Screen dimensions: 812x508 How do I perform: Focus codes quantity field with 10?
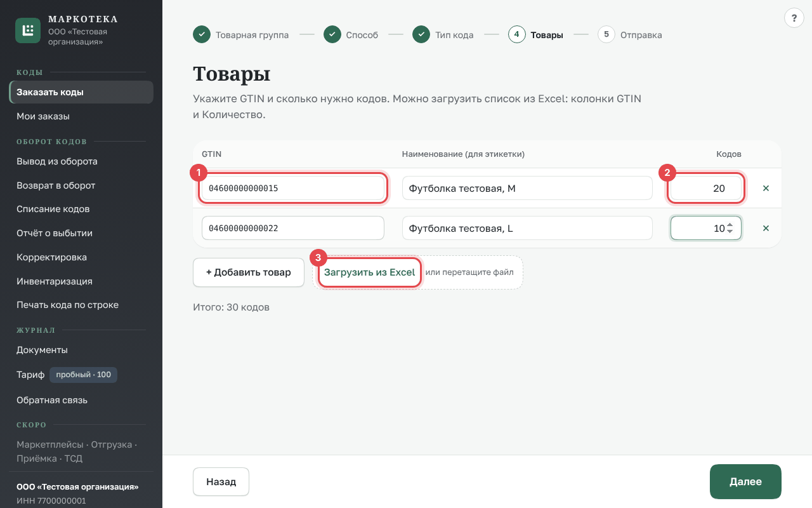[x=706, y=229]
